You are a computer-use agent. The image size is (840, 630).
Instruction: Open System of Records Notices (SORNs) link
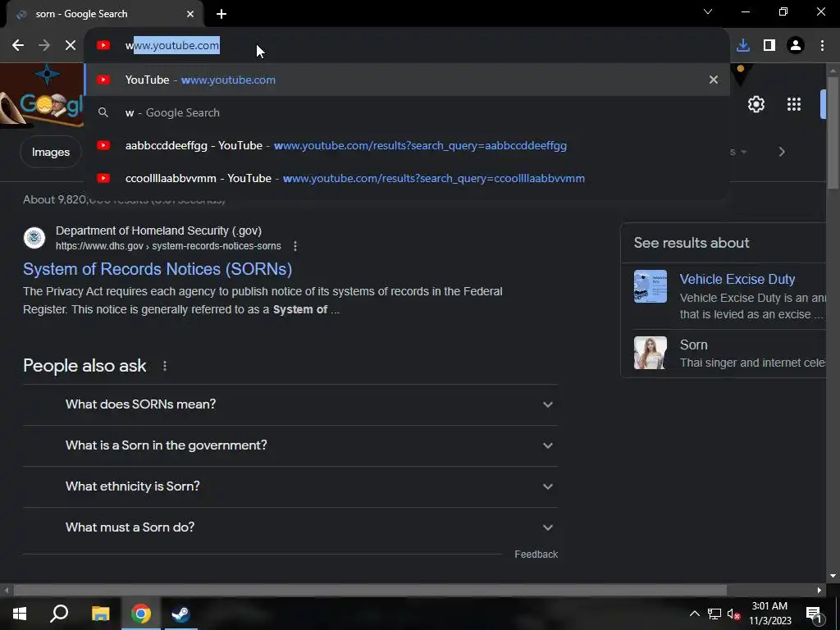click(x=157, y=269)
